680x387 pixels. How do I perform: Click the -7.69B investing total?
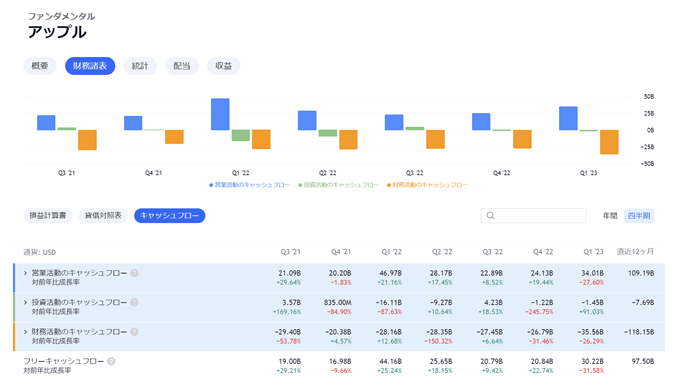tap(643, 303)
